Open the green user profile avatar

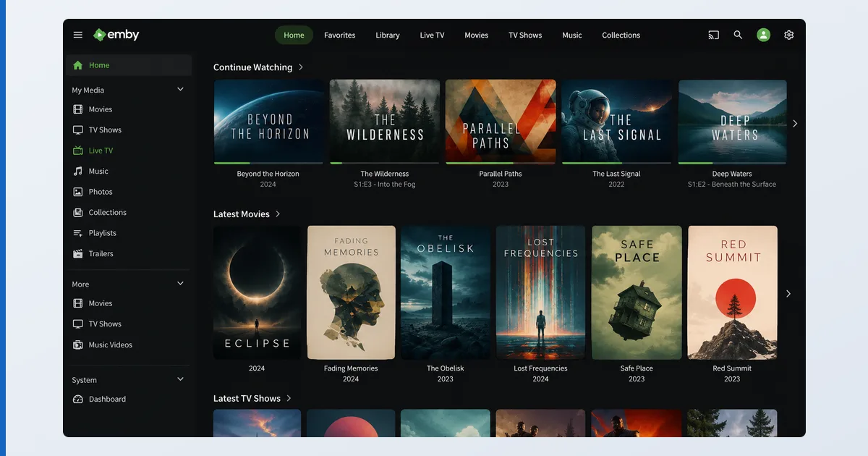pos(763,35)
